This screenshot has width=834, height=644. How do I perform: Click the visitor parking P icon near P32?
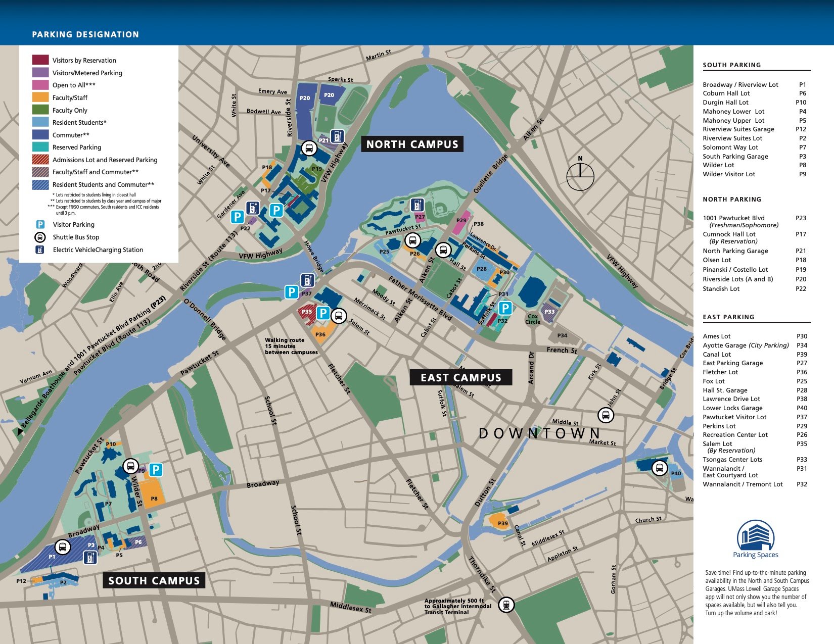pos(505,308)
